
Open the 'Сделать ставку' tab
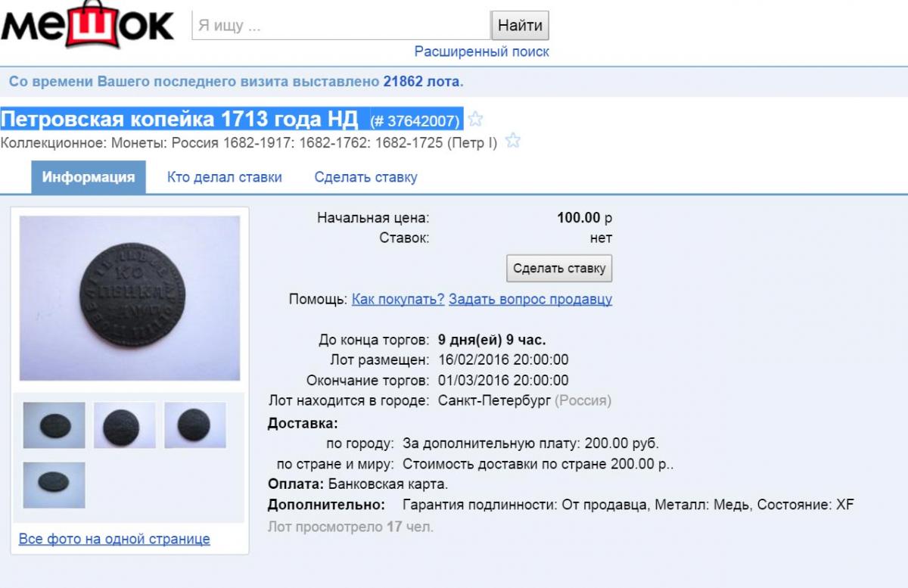pyautogui.click(x=365, y=177)
